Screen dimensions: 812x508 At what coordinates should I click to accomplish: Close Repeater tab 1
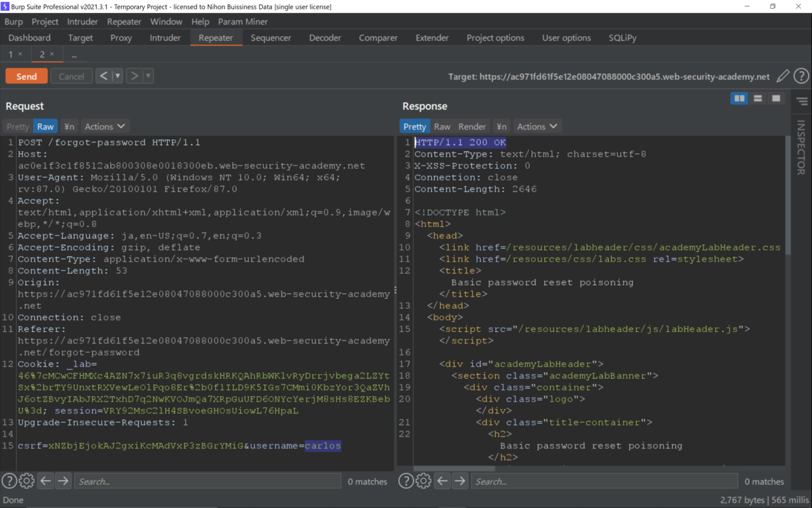click(20, 54)
